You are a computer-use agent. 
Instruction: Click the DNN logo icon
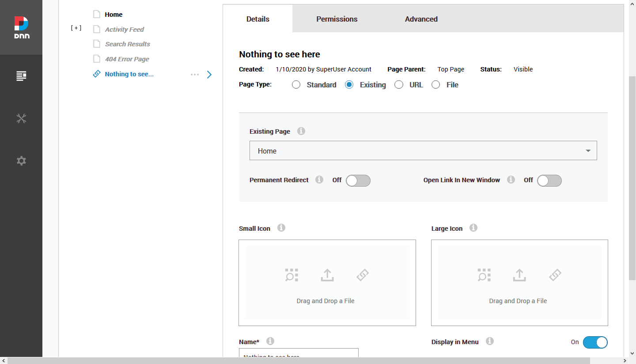[21, 27]
